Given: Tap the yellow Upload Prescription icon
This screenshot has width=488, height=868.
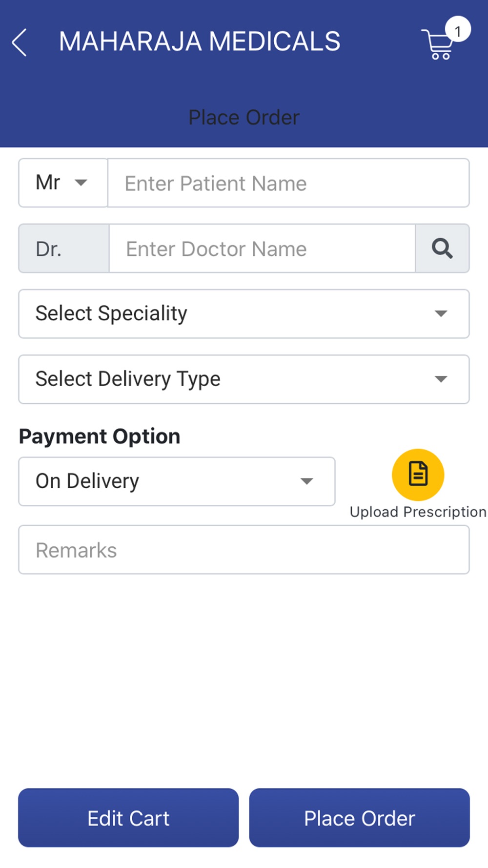Looking at the screenshot, I should click(x=418, y=475).
